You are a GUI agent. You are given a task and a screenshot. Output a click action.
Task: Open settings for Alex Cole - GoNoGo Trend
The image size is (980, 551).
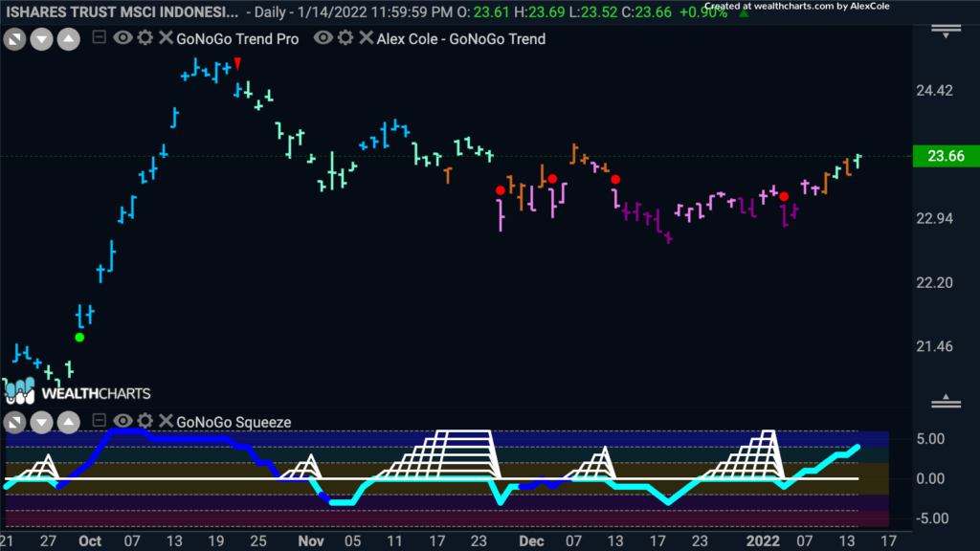345,38
